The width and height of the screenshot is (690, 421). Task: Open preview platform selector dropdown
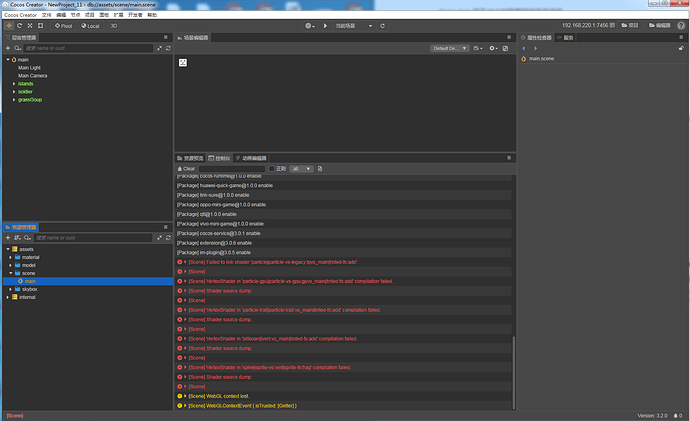[310, 26]
